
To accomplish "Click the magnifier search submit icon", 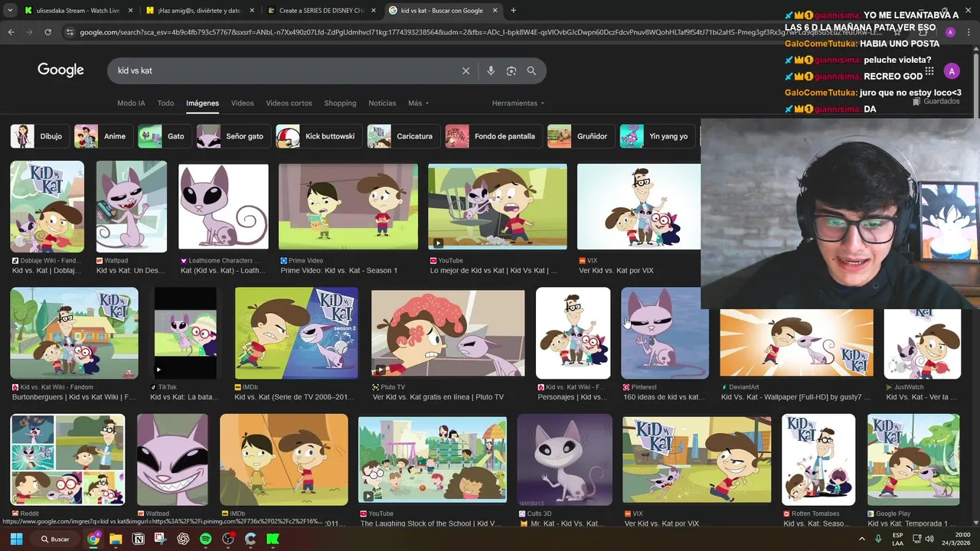I will (x=531, y=70).
